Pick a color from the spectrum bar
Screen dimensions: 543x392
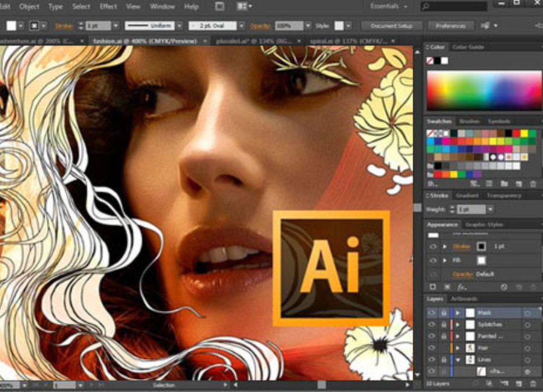(x=484, y=90)
